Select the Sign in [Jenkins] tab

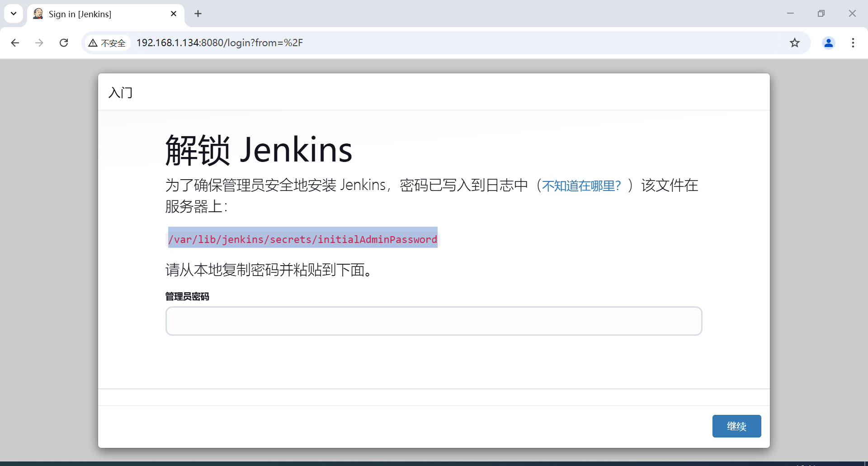click(105, 14)
